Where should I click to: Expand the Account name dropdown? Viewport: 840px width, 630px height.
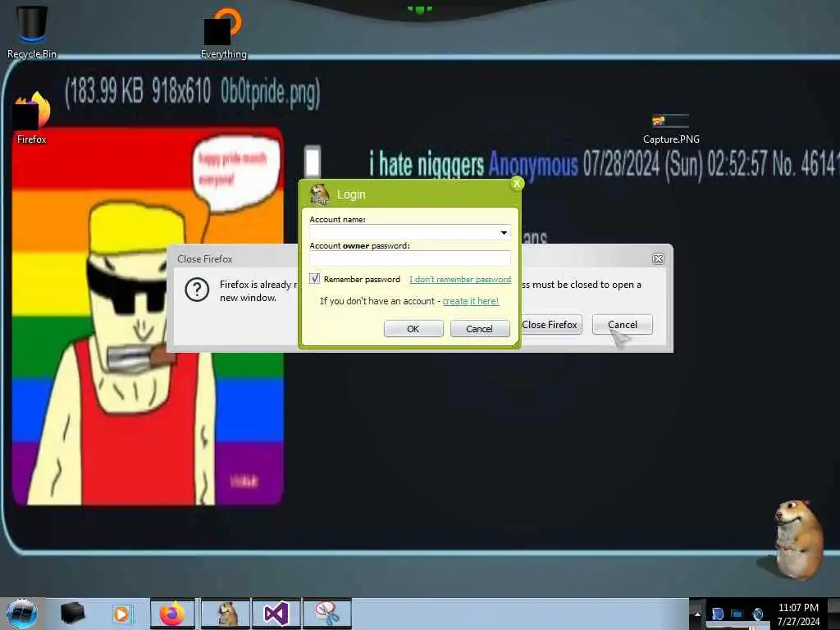504,232
